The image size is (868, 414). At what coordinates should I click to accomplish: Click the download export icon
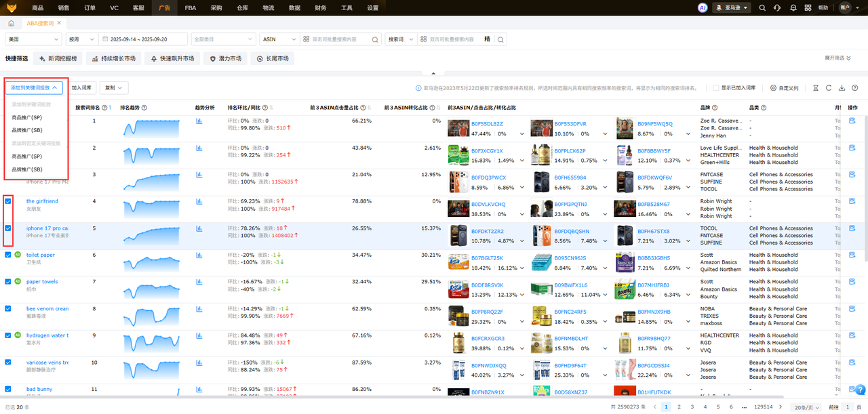[x=842, y=88]
